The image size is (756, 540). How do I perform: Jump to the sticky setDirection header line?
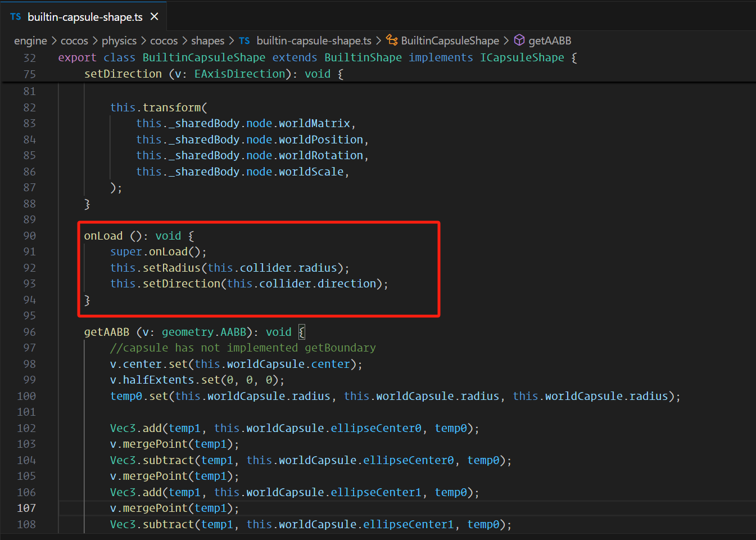coord(214,74)
